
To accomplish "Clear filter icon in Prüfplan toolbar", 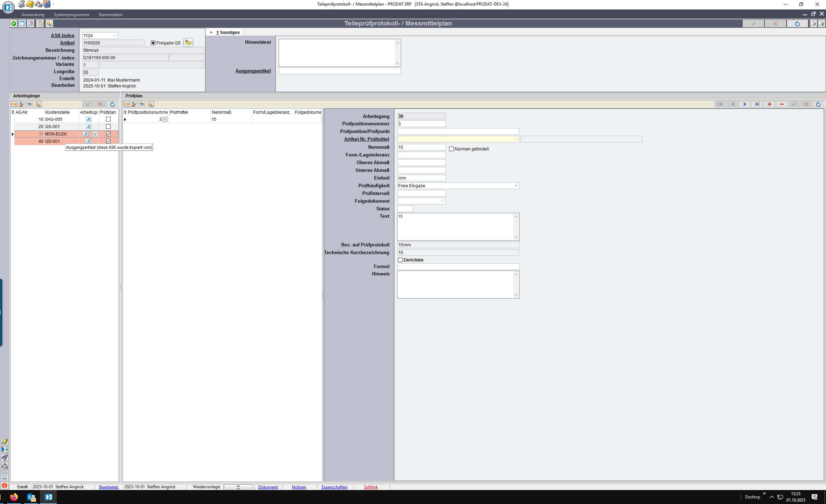I will pyautogui.click(x=134, y=104).
